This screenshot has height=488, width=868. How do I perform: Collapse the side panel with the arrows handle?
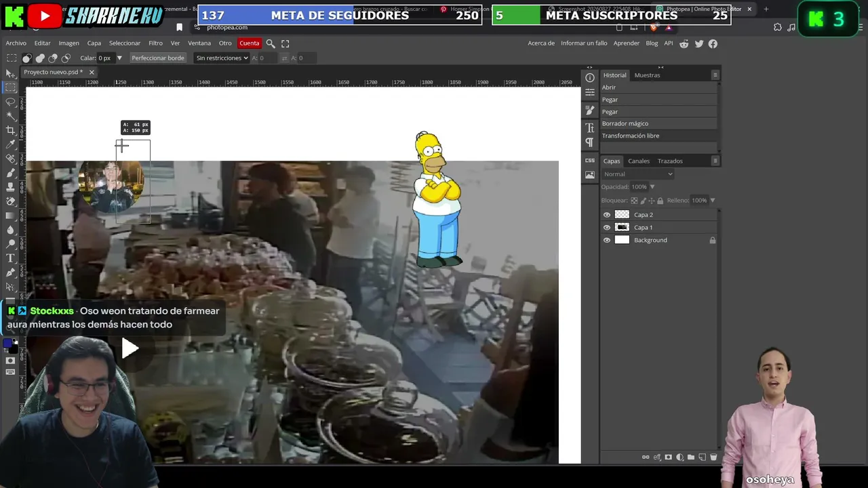(x=660, y=67)
